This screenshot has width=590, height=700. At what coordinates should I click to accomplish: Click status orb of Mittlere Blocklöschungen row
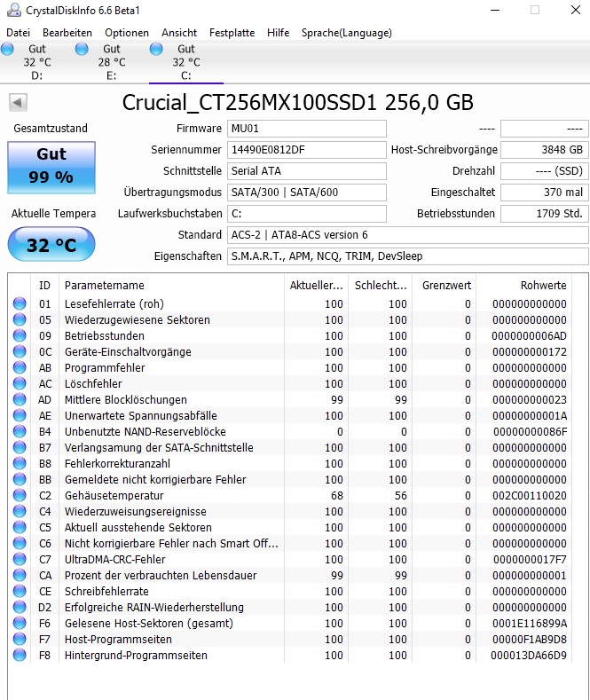click(20, 399)
